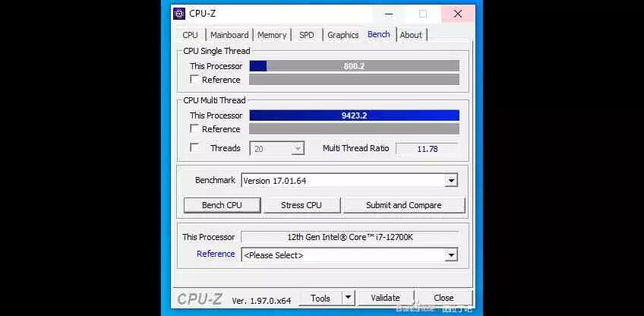The height and width of the screenshot is (316, 644).
Task: Click the CPU-Z logo at bottom left
Action: [200, 299]
